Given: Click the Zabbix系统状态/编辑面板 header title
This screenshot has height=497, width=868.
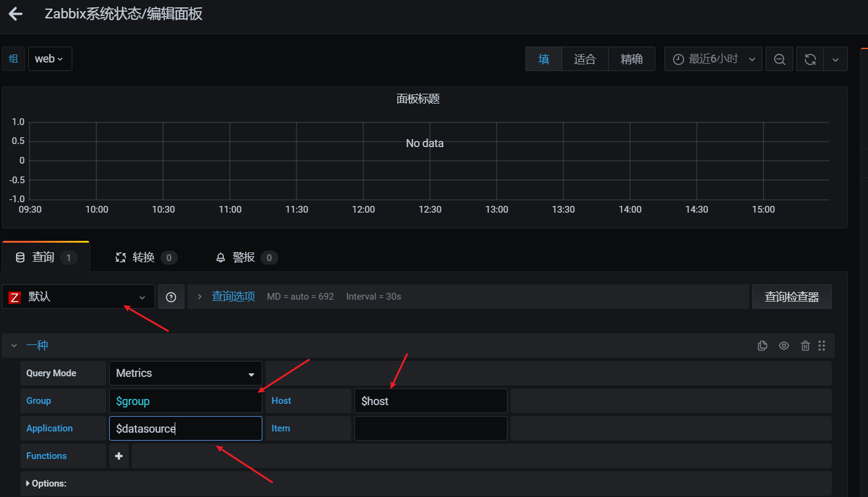Looking at the screenshot, I should point(123,14).
